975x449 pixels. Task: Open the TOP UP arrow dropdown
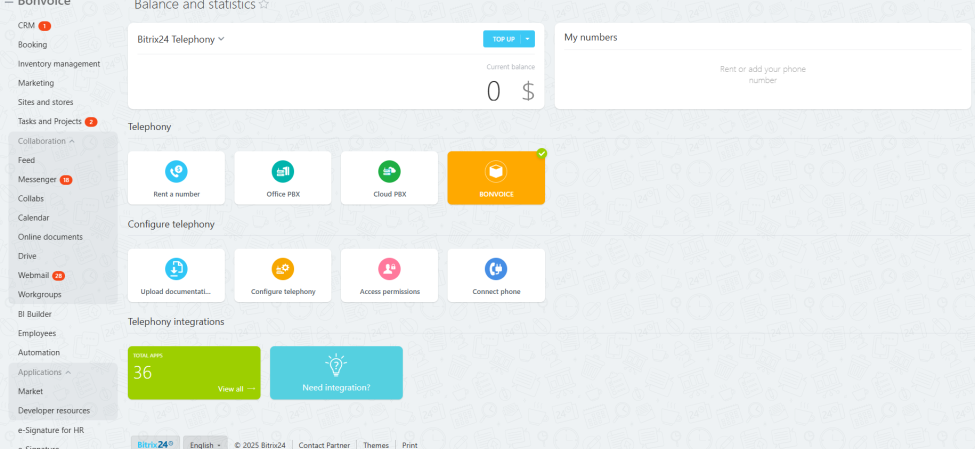point(528,39)
